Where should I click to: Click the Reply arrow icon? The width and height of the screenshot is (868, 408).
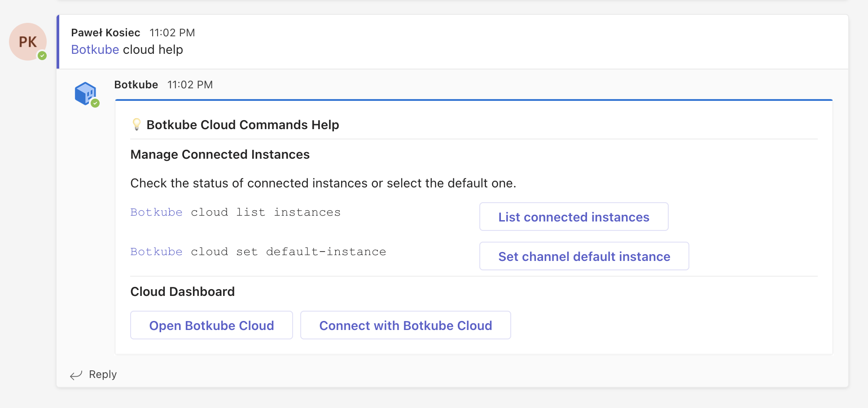pos(76,375)
